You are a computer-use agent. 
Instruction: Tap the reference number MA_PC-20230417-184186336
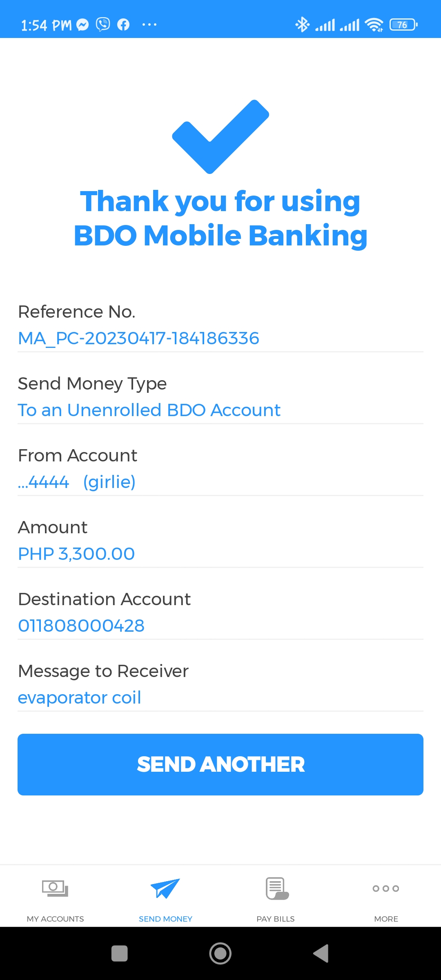[x=139, y=338]
